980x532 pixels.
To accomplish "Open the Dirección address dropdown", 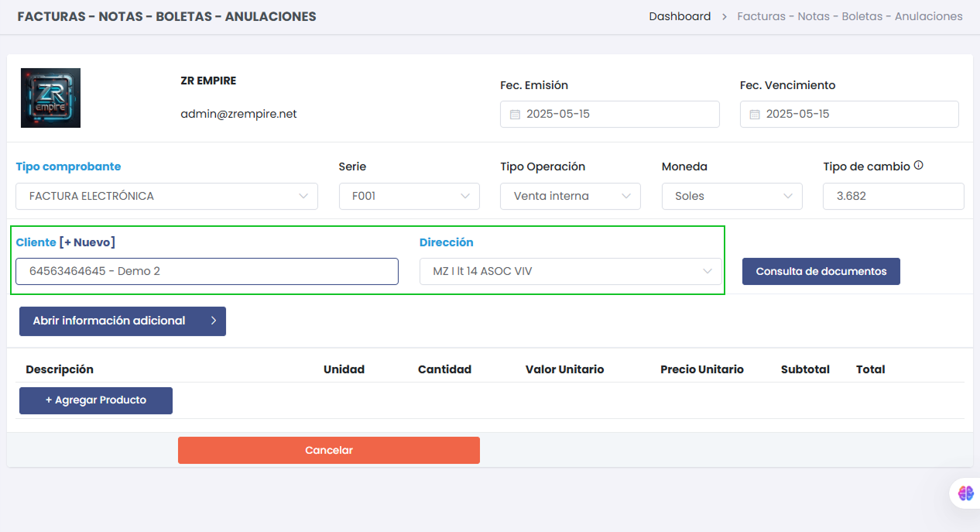I will (x=571, y=271).
